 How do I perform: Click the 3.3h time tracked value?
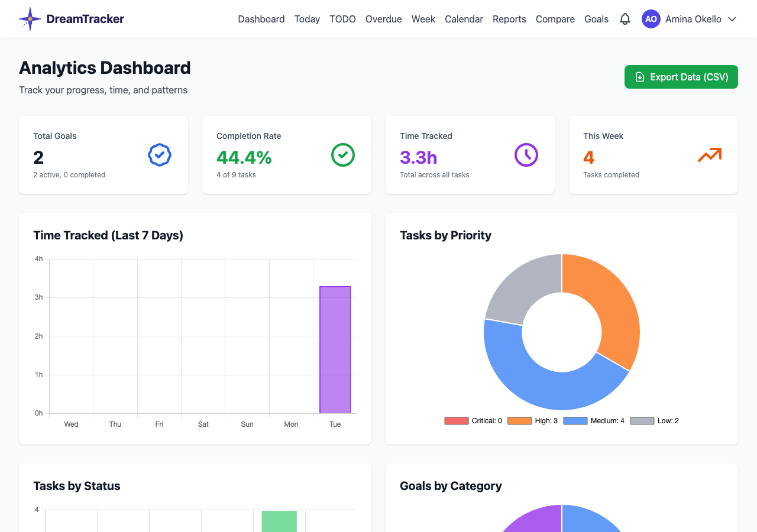[419, 158]
